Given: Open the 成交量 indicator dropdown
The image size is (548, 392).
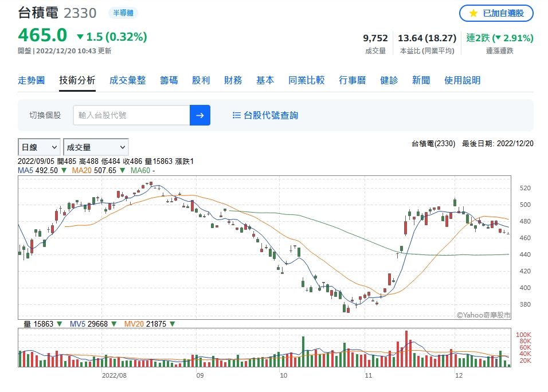Looking at the screenshot, I should tap(96, 147).
